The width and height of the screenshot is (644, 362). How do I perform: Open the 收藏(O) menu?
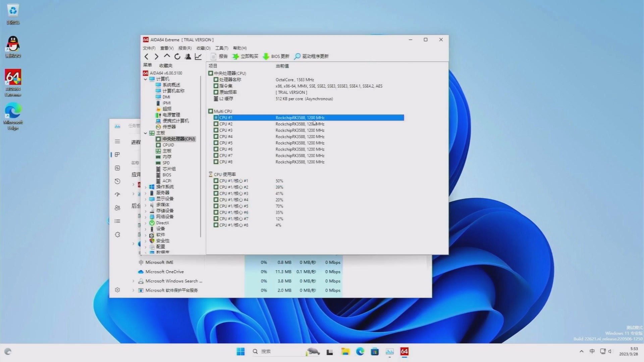click(x=203, y=48)
